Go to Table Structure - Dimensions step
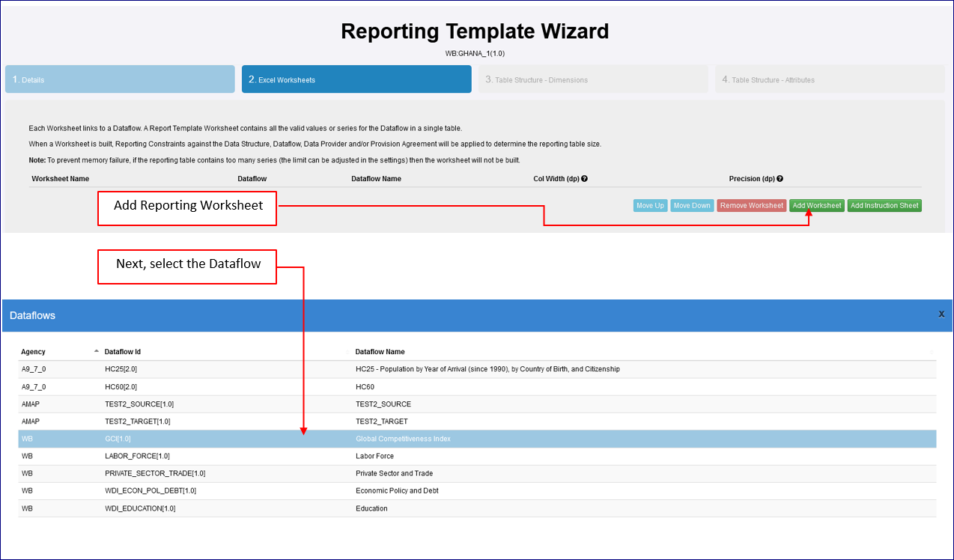 click(x=593, y=79)
